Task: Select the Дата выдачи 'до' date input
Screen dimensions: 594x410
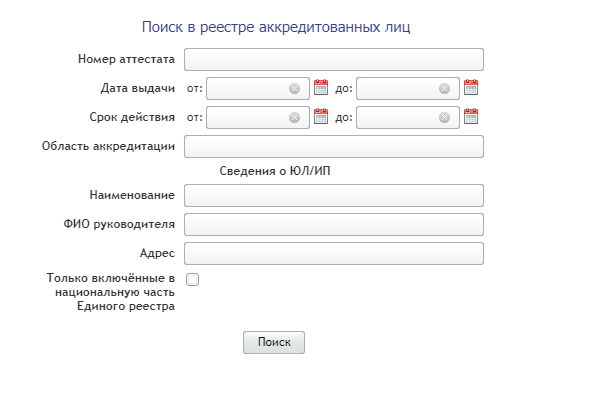Action: [x=408, y=89]
